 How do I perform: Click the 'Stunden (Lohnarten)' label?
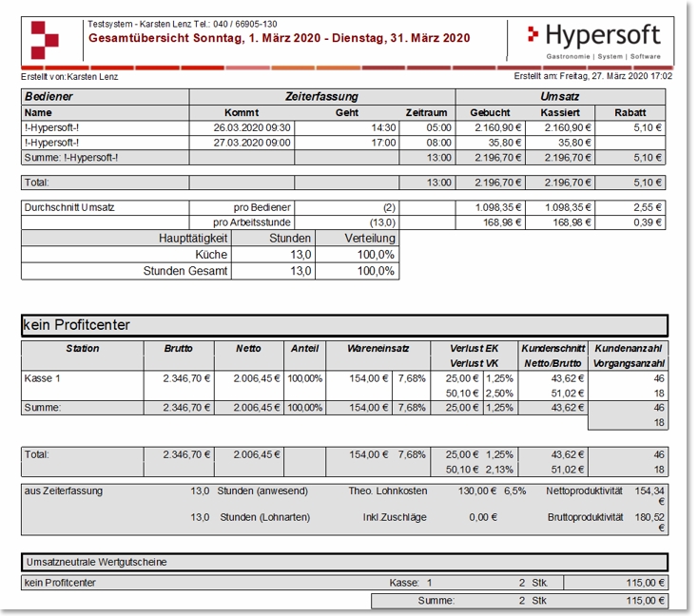(265, 517)
